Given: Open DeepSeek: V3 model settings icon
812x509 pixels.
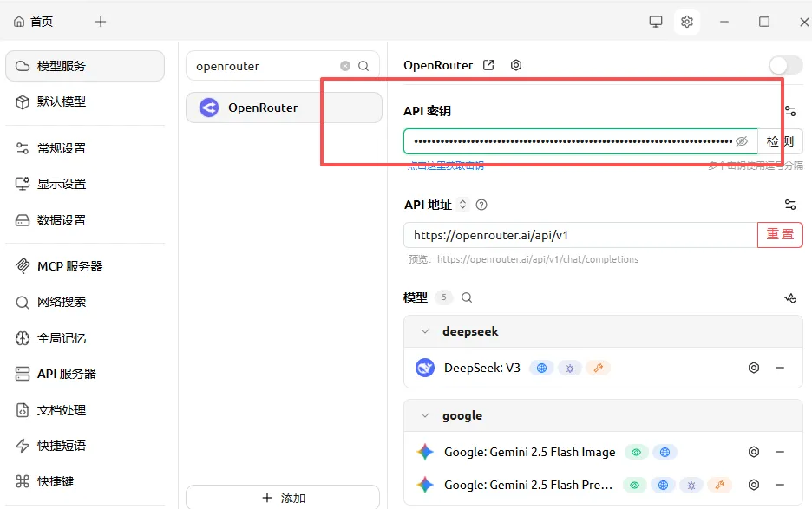Looking at the screenshot, I should pos(754,368).
